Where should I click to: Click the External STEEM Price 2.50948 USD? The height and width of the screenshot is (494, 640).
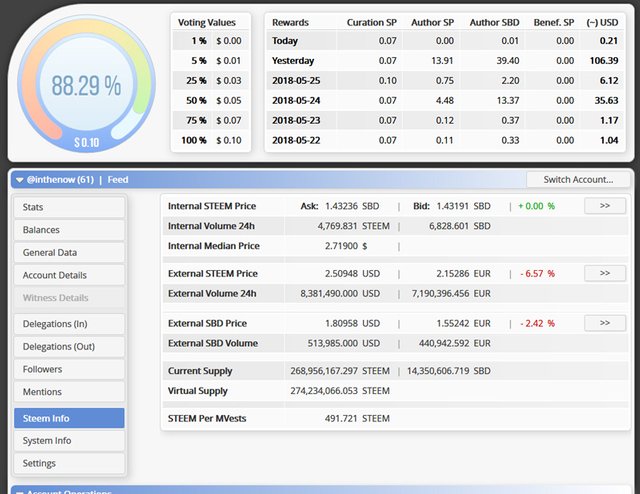[352, 274]
